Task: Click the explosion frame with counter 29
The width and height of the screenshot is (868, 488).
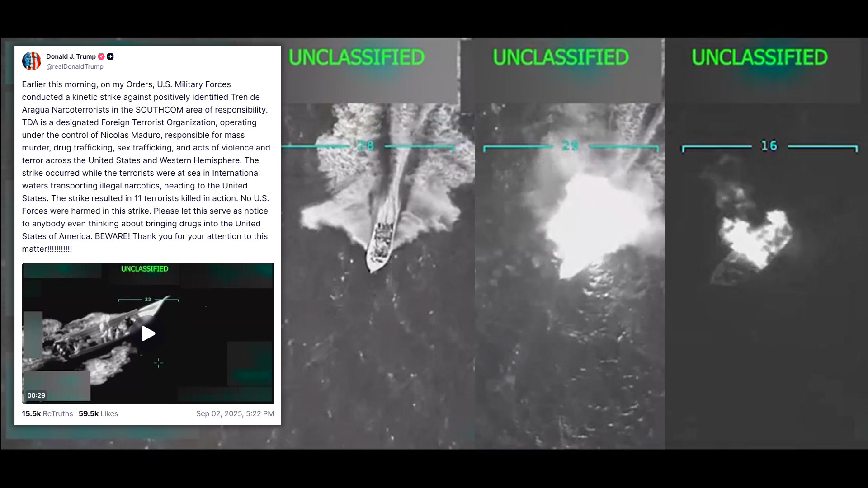Action: pos(570,244)
